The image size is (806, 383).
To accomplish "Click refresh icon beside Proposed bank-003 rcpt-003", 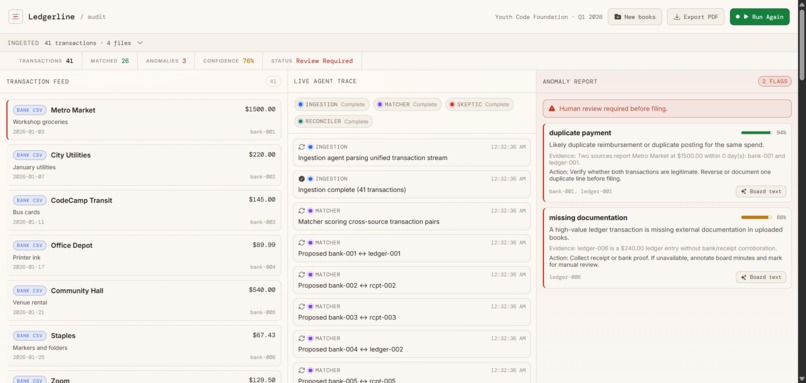I will coord(302,306).
